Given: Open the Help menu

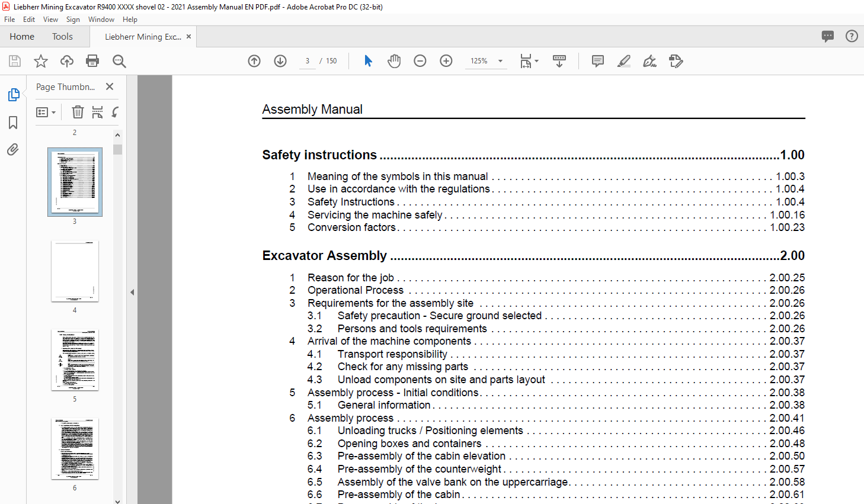Looking at the screenshot, I should pyautogui.click(x=130, y=20).
